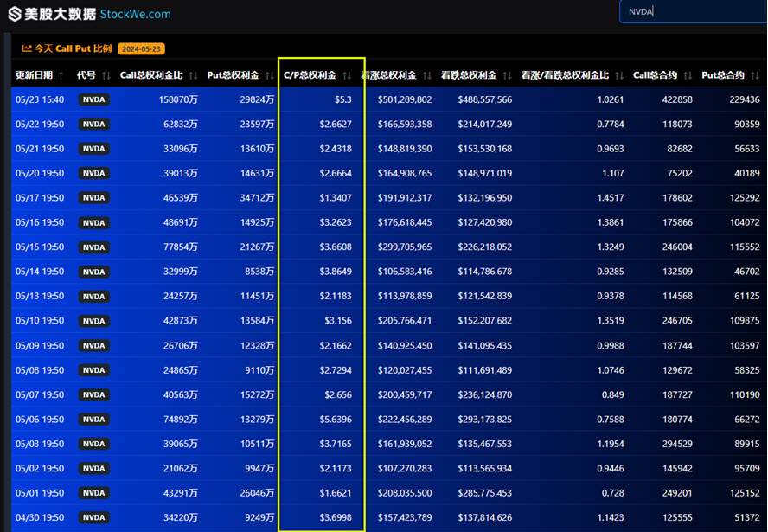The width and height of the screenshot is (768, 532).
Task: Click the 2024-05-23 date badge
Action: pyautogui.click(x=141, y=49)
